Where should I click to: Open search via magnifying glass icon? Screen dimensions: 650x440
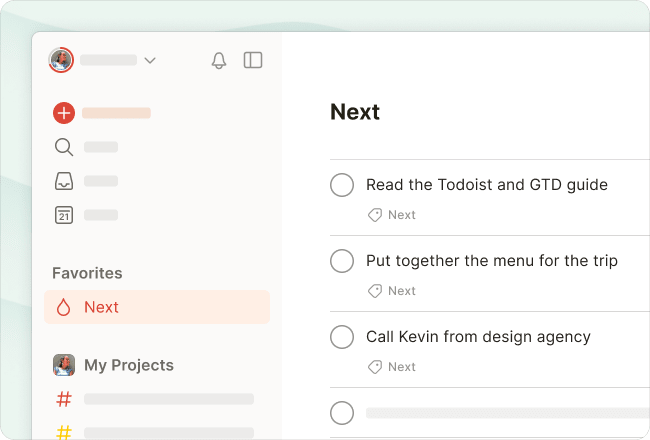[x=64, y=147]
